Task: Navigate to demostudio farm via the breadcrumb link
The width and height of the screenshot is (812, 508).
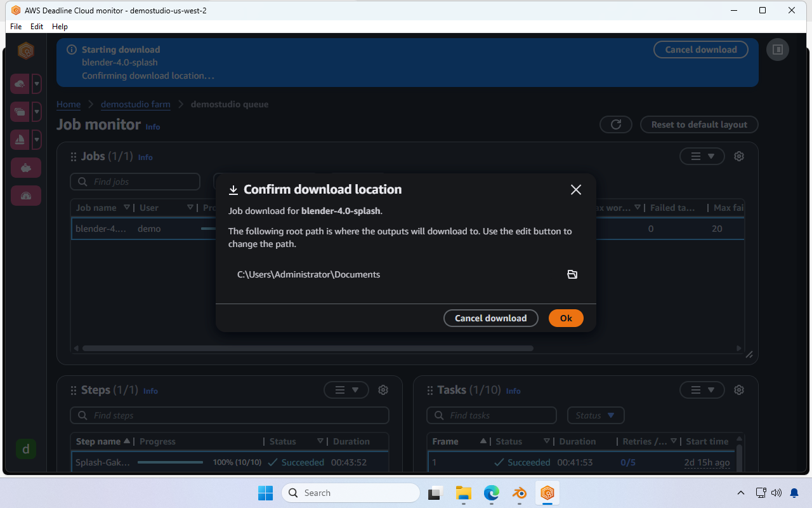Action: click(135, 104)
